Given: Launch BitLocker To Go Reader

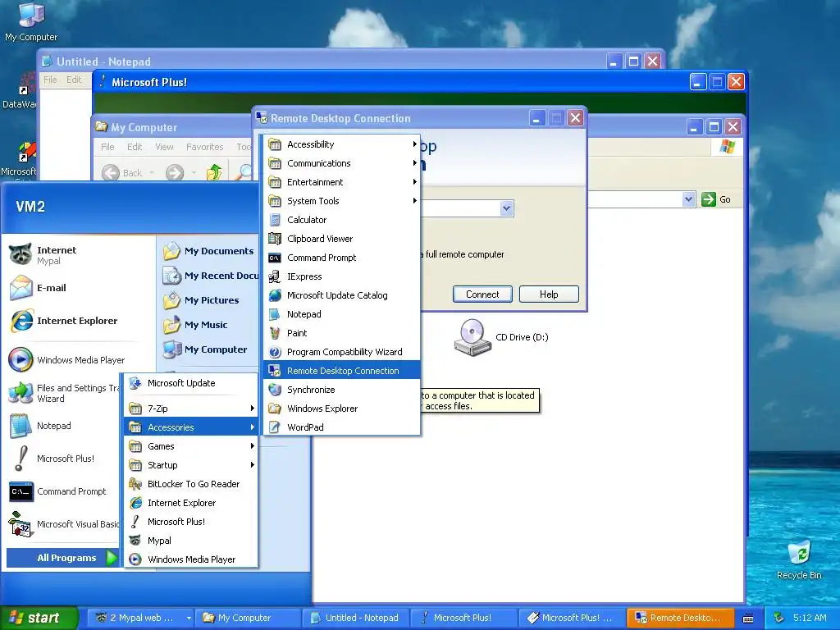Looking at the screenshot, I should (190, 484).
